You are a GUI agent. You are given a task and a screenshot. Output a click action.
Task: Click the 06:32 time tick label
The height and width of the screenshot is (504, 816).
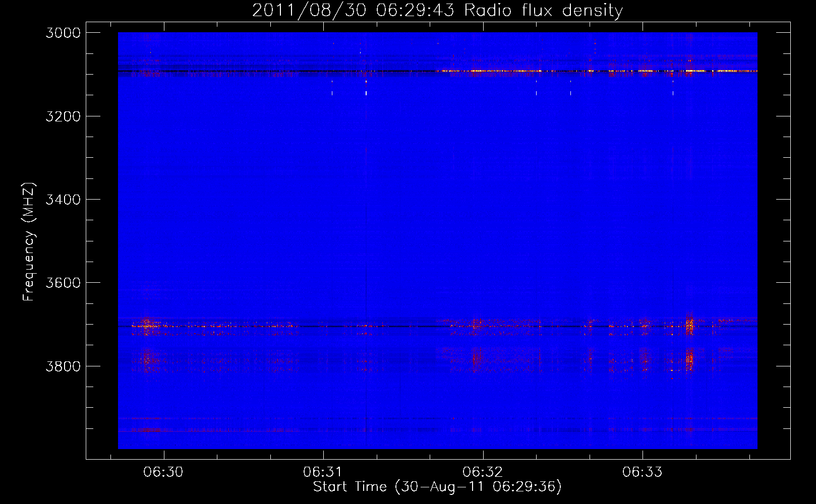pyautogui.click(x=483, y=472)
